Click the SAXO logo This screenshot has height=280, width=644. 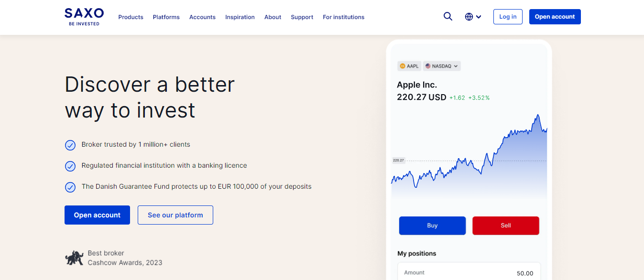click(84, 16)
